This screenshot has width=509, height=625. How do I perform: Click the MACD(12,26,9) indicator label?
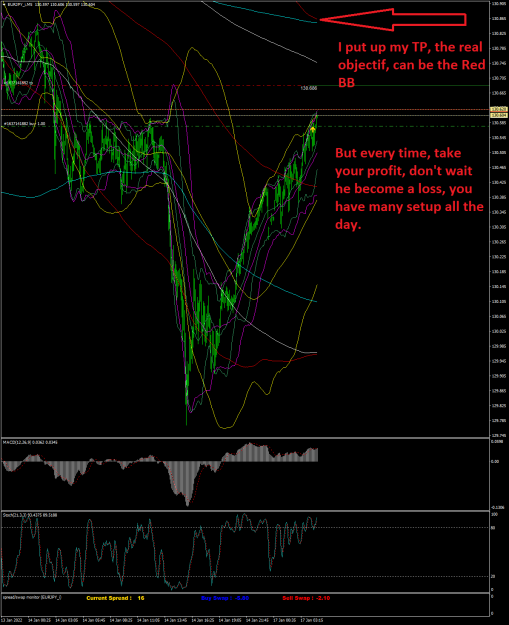click(30, 442)
